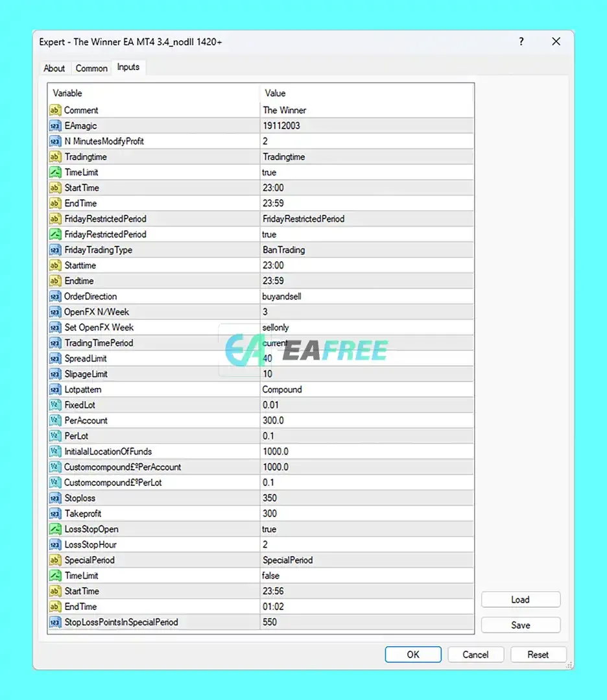Confirm settings with the OK button
Screen dimensions: 607x700
413,655
